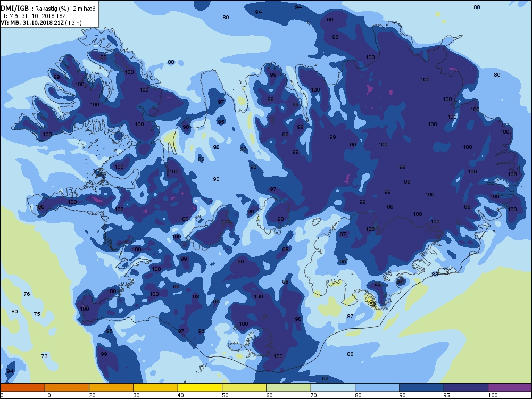This screenshot has height=399, width=532.
Task: Pick the 50–60 pale yellow legend swatch
Action: click(x=244, y=387)
